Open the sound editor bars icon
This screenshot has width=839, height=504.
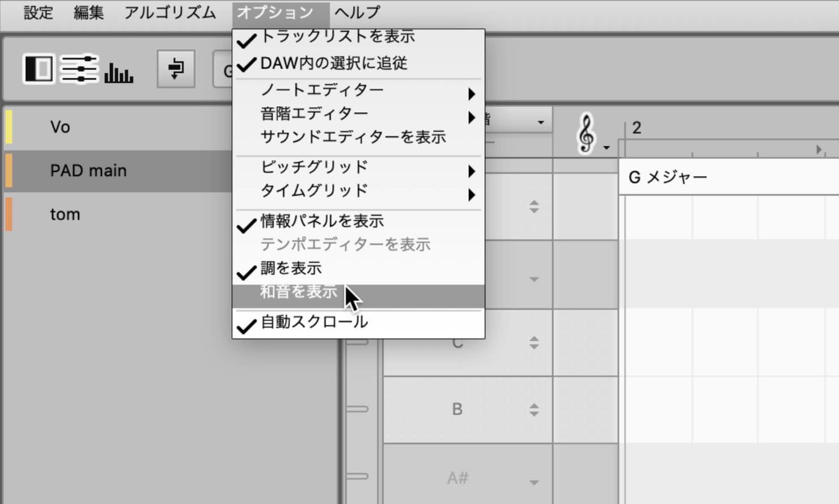pyautogui.click(x=118, y=70)
